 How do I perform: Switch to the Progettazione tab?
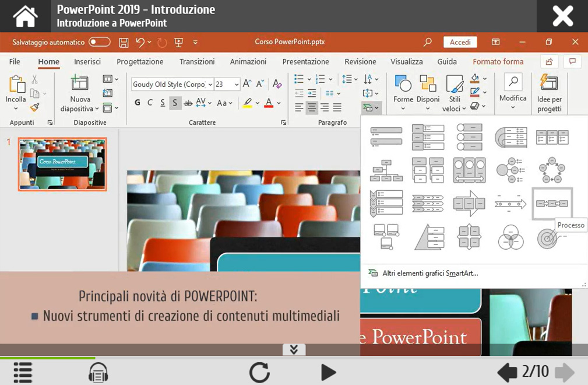140,61
